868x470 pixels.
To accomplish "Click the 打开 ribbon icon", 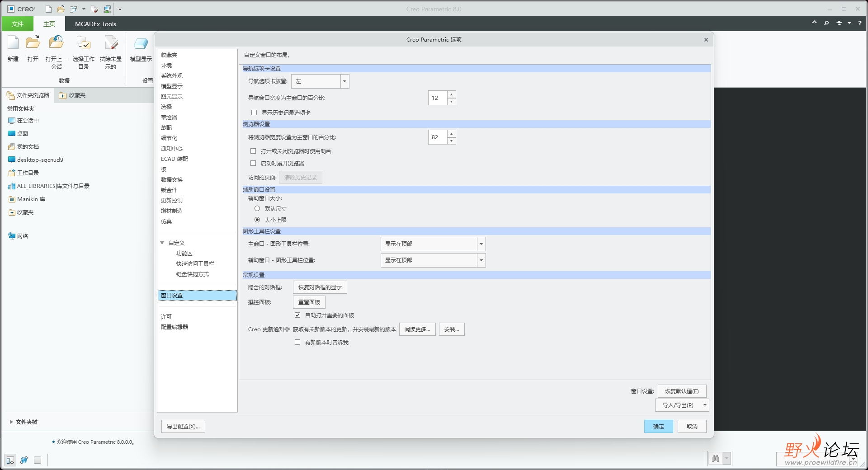I will tap(33, 43).
